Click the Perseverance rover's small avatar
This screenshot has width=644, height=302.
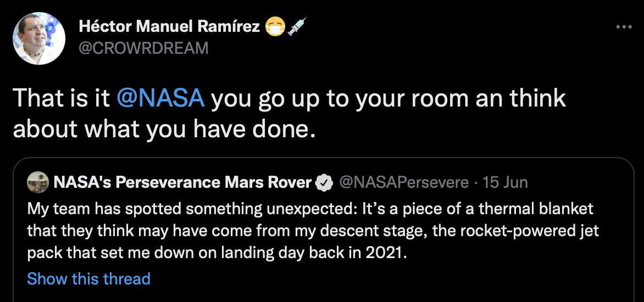(x=38, y=182)
